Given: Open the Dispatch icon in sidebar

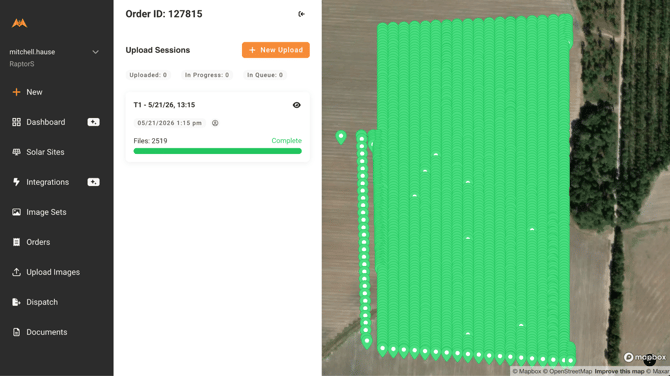Looking at the screenshot, I should [x=16, y=302].
